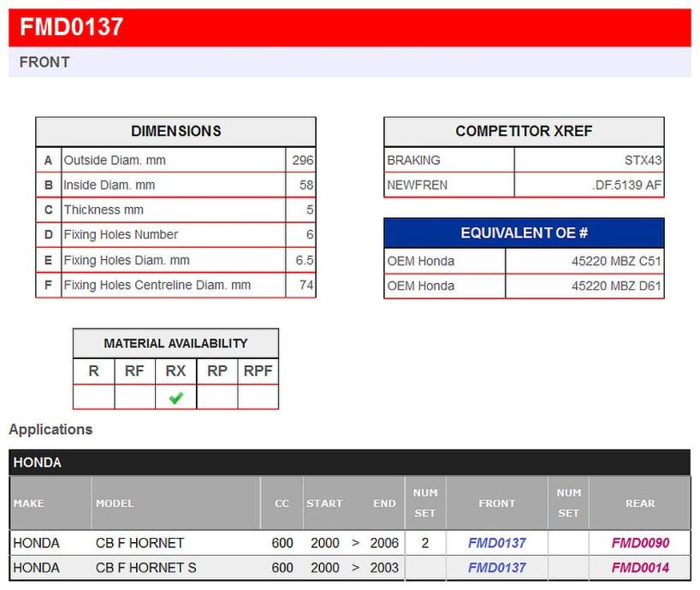Click the RX material column header

(x=175, y=371)
